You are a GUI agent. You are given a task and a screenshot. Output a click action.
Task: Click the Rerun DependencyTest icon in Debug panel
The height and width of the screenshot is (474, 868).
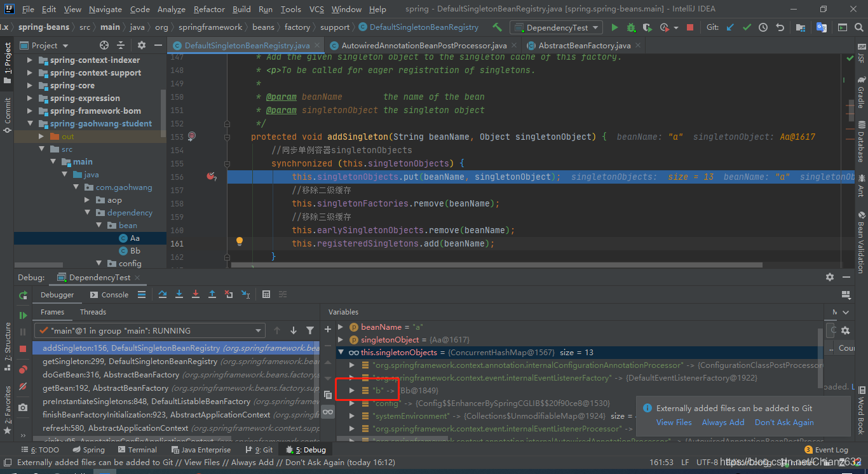point(23,295)
